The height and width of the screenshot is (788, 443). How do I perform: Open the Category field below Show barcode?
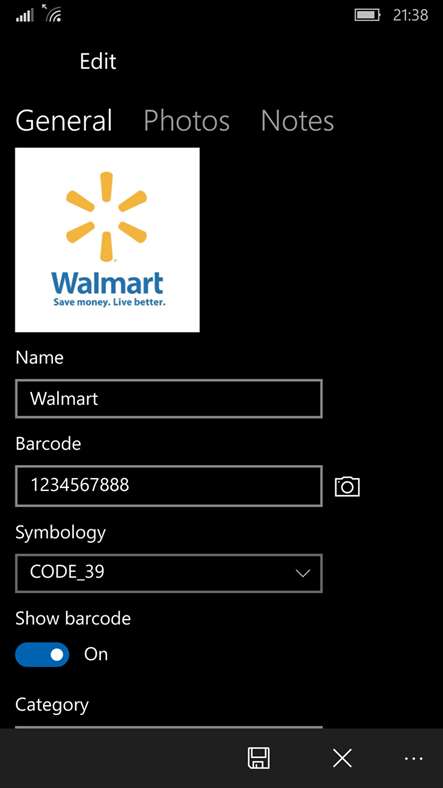[169, 727]
